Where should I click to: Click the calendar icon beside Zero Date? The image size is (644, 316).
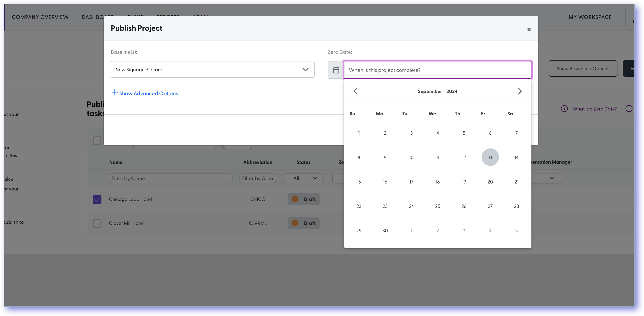click(336, 70)
